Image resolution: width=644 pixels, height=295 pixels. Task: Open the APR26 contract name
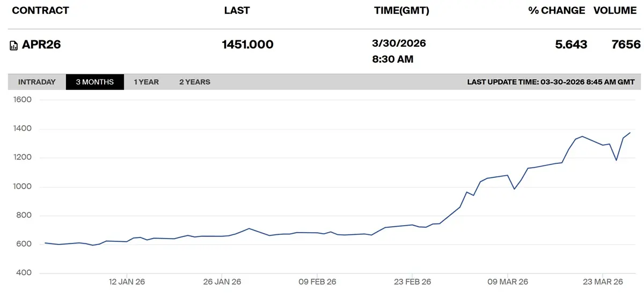41,45
